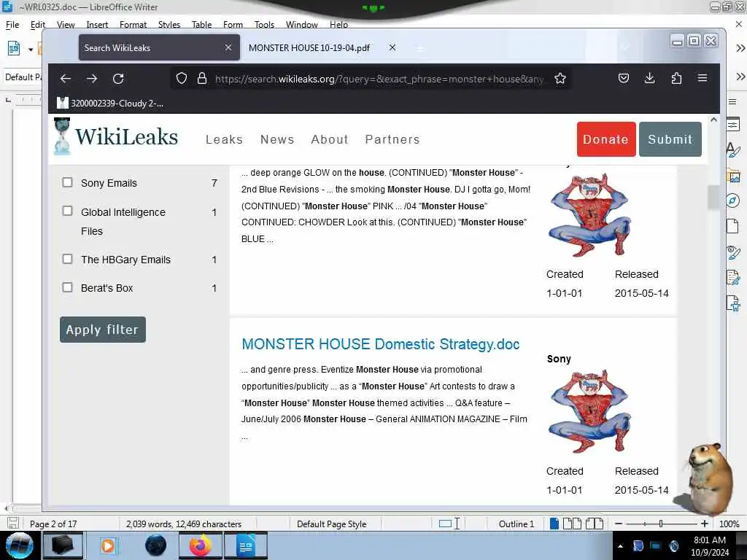
Task: Click zoom in plus in Writer
Action: pyautogui.click(x=705, y=524)
